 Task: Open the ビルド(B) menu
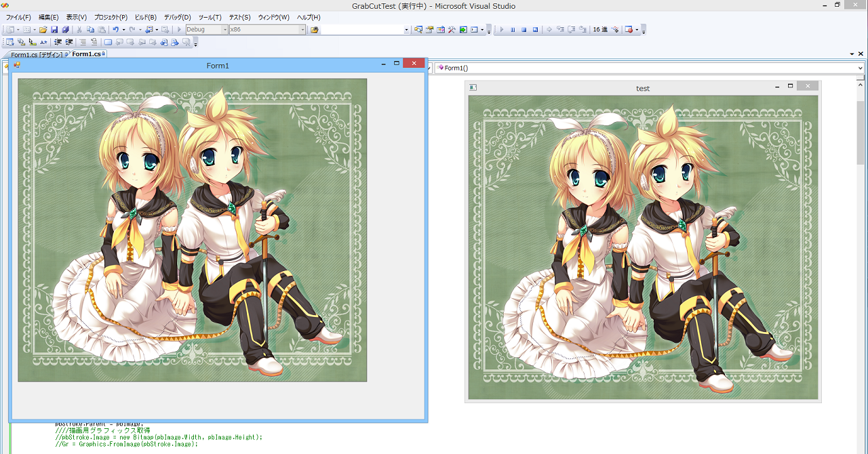[145, 17]
